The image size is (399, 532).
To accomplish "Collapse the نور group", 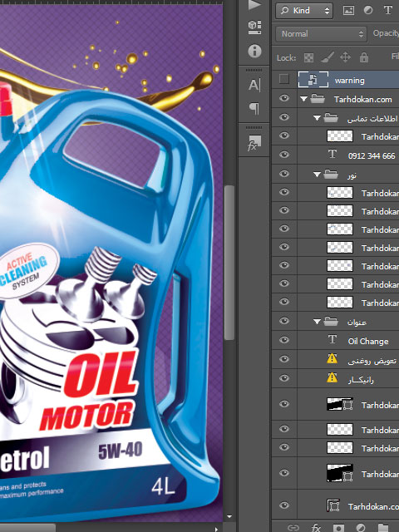I will point(317,175).
